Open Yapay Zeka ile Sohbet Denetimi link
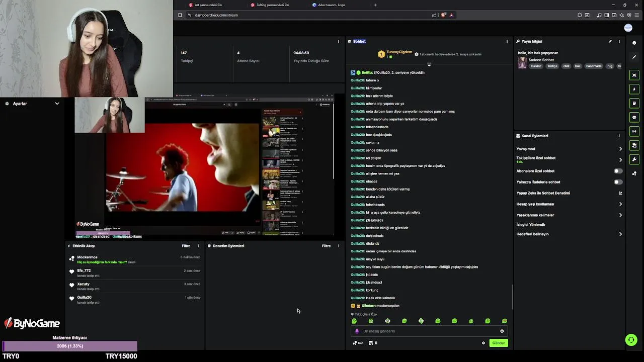The width and height of the screenshot is (644, 362). (x=569, y=193)
